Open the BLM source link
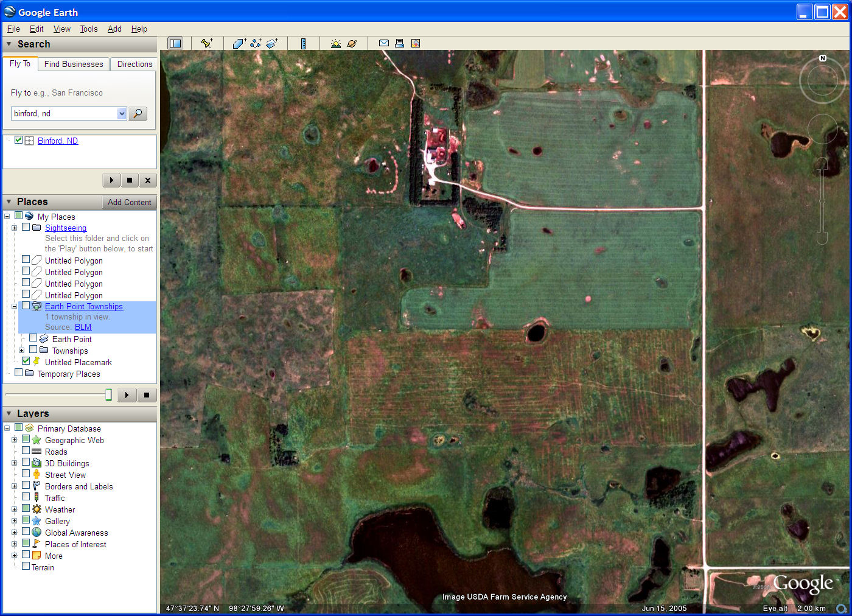This screenshot has height=616, width=852. point(83,327)
